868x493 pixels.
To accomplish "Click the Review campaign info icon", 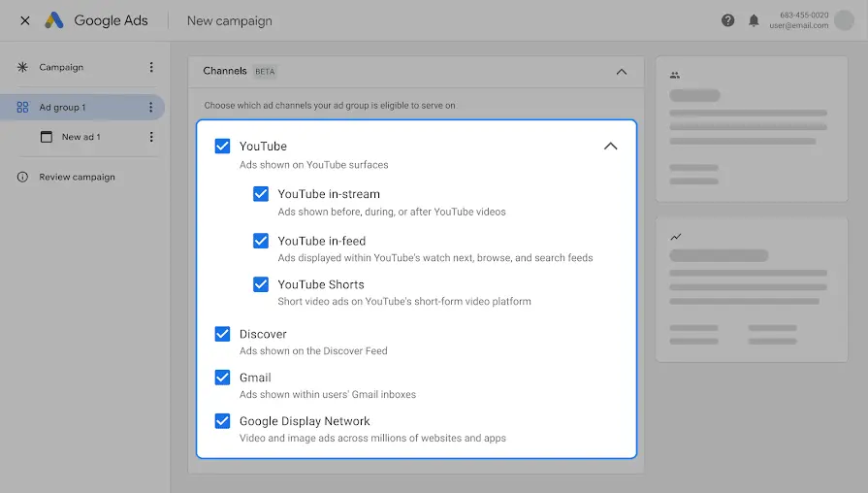I will tap(22, 178).
